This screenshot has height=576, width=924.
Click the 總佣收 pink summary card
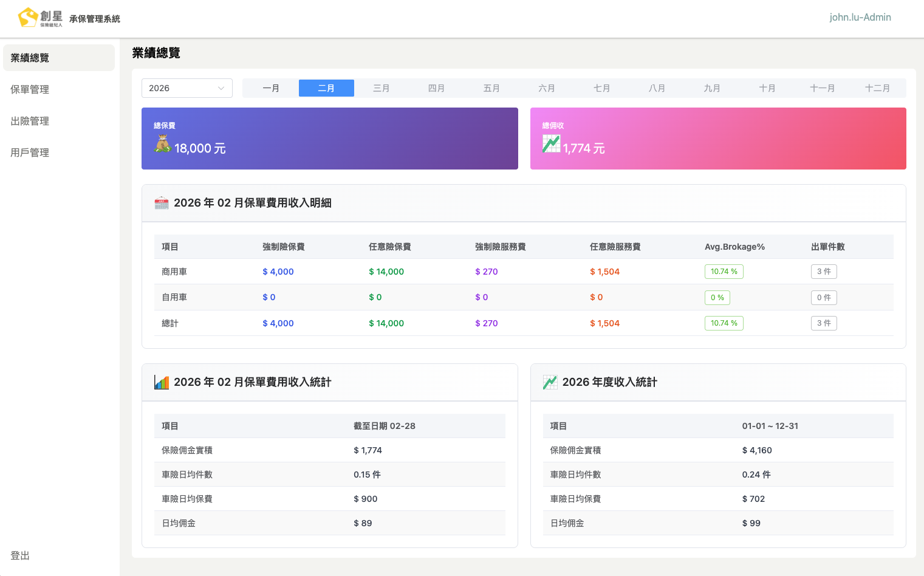click(718, 139)
